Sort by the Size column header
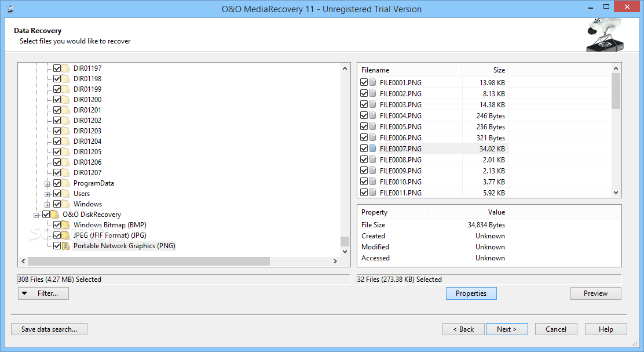This screenshot has width=644, height=352. coord(485,70)
